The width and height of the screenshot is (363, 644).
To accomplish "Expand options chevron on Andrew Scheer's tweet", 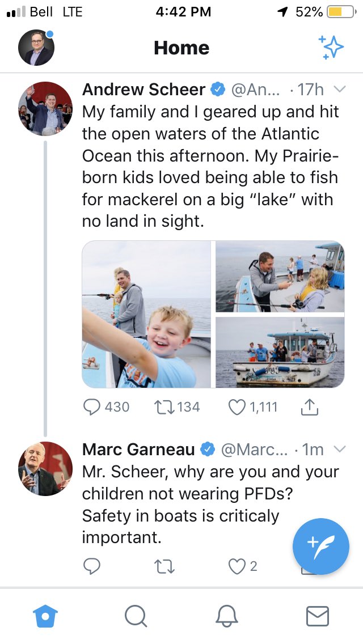I will click(340, 89).
